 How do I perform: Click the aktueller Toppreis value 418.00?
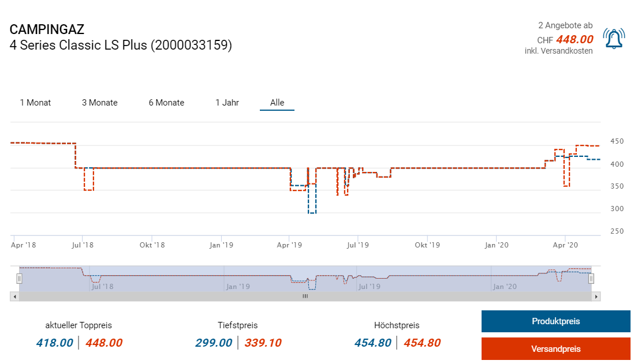54,343
